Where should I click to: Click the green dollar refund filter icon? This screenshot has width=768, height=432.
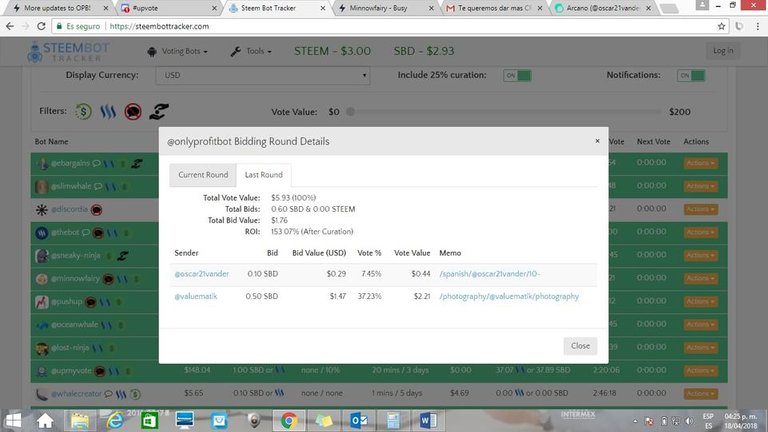[83, 112]
